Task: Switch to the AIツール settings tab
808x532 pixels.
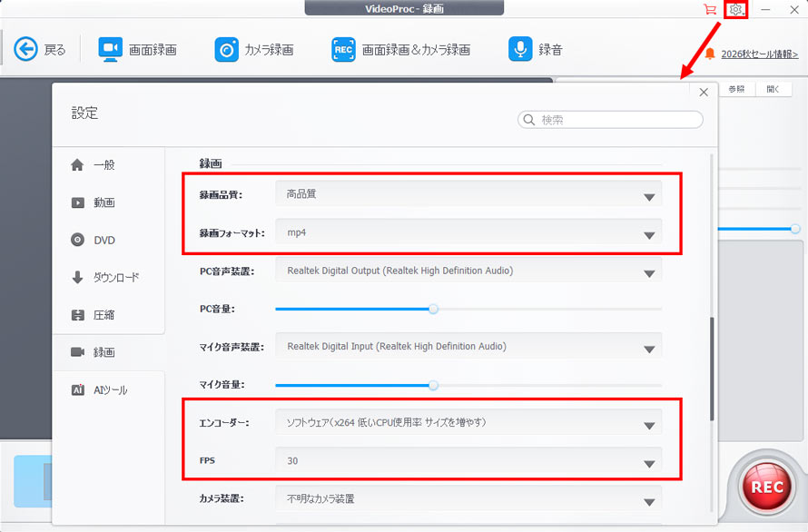Action: 109,389
